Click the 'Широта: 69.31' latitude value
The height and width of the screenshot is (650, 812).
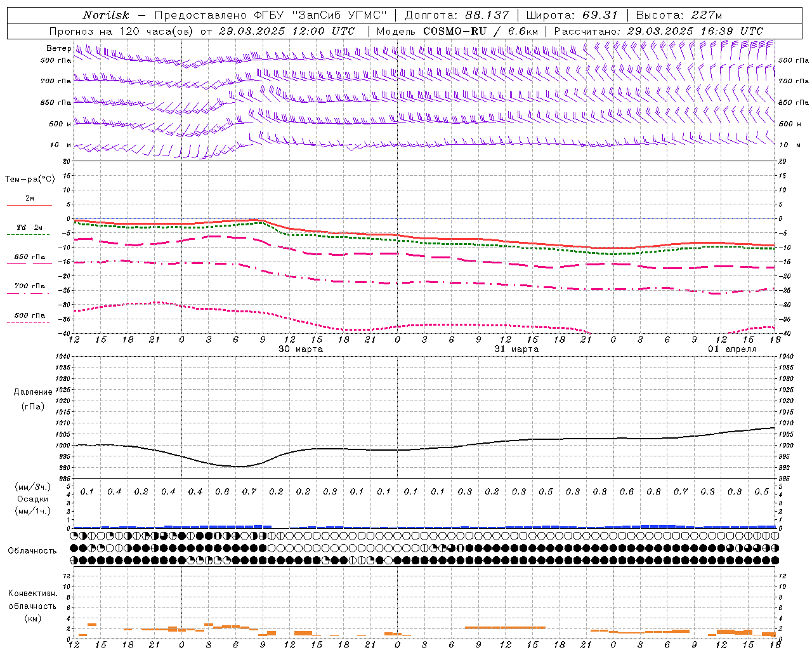click(x=572, y=15)
